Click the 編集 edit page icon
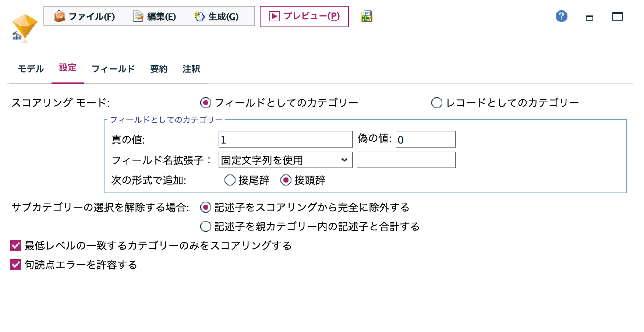The width and height of the screenshot is (644, 332). (x=138, y=17)
